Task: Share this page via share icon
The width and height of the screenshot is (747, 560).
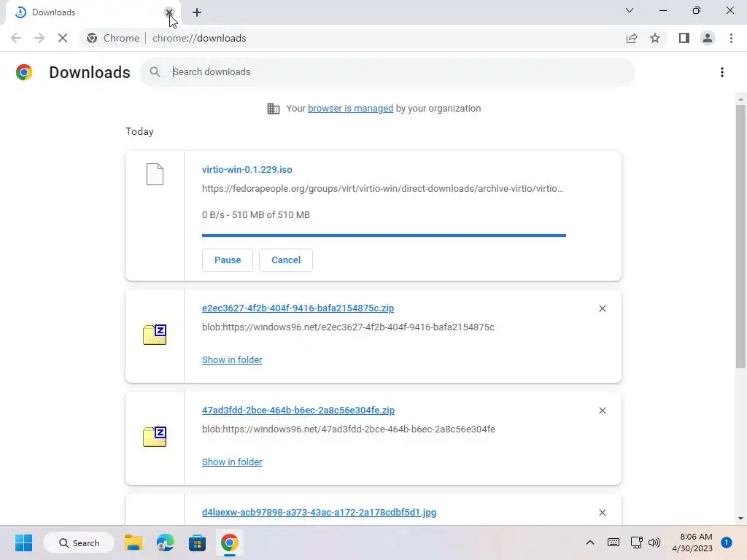Action: tap(632, 38)
